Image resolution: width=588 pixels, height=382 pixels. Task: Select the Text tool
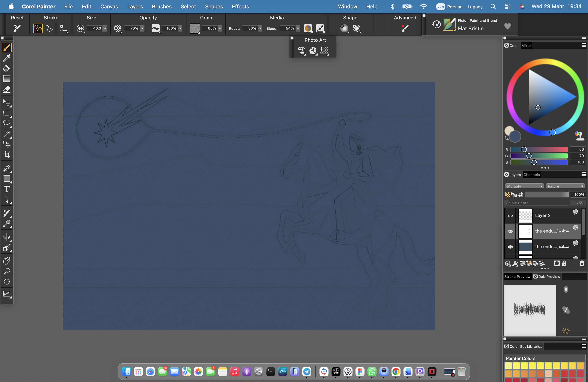click(x=7, y=189)
